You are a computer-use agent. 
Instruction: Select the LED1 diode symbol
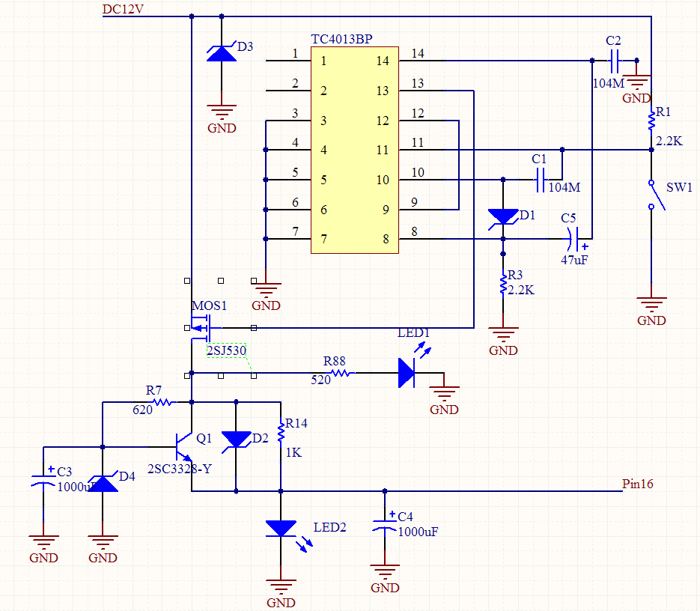pos(407,372)
